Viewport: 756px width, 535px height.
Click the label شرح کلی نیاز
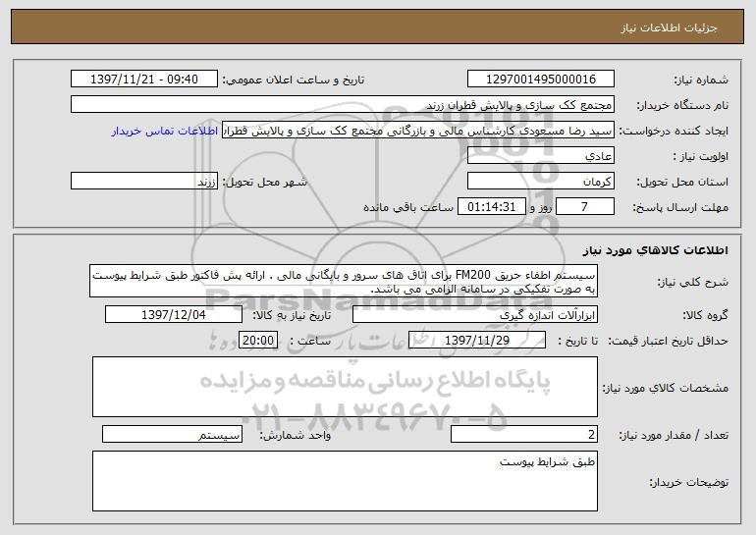tap(693, 282)
